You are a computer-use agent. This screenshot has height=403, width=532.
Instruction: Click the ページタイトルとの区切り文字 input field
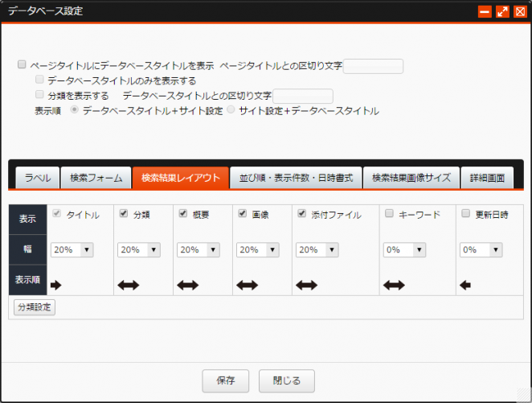pos(373,66)
